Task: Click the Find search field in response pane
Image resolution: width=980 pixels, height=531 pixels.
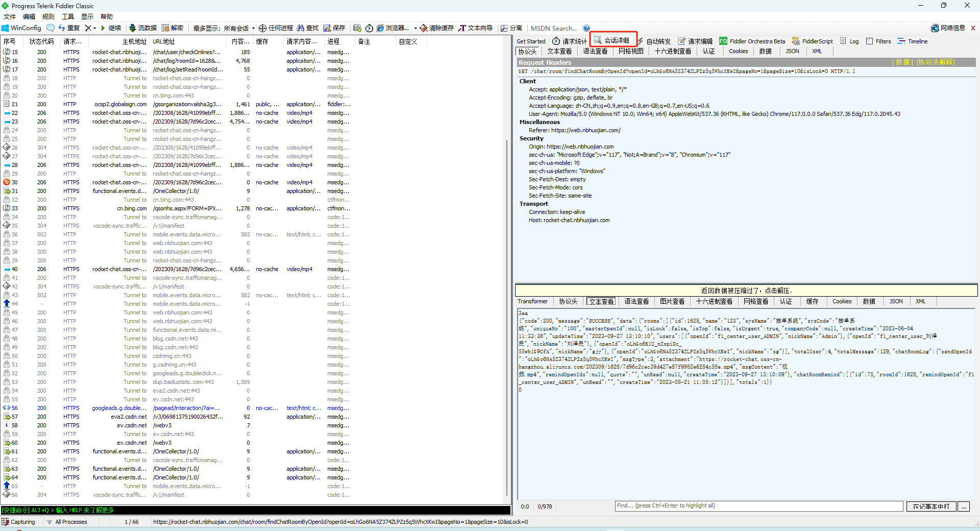Action: tap(758, 506)
